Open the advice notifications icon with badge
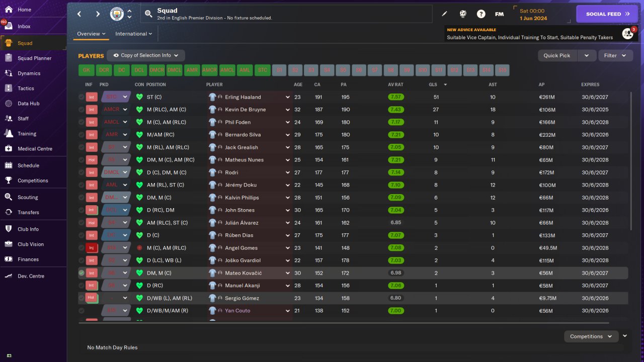 pos(628,33)
